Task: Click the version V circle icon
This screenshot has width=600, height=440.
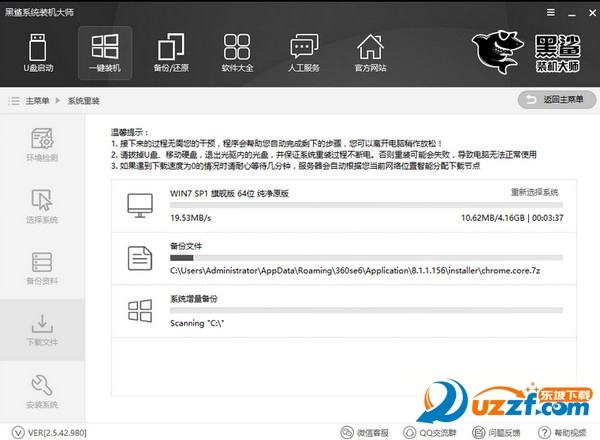Action: click(18, 433)
